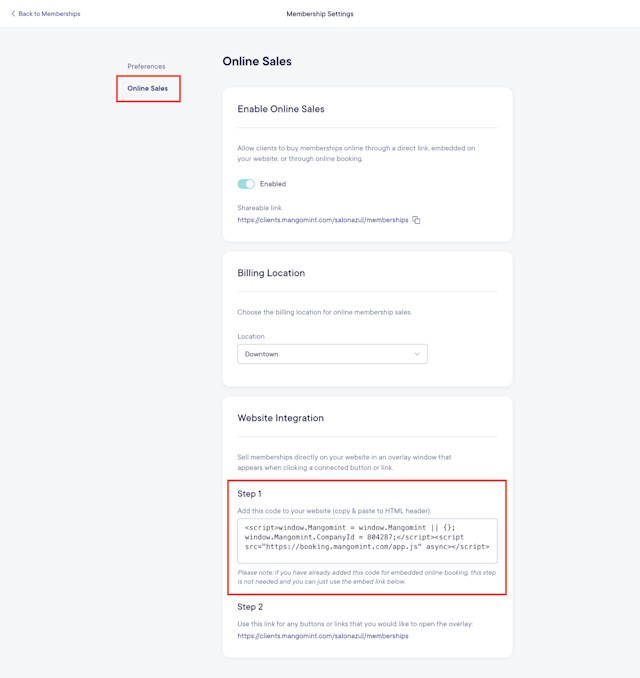Click the Website Integration section heading
This screenshot has height=678, width=640.
pos(280,418)
